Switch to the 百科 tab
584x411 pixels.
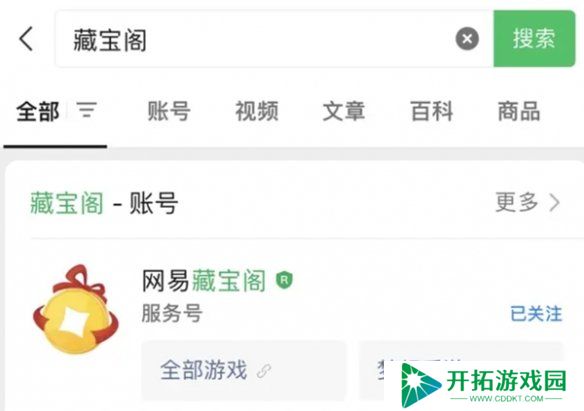click(432, 111)
